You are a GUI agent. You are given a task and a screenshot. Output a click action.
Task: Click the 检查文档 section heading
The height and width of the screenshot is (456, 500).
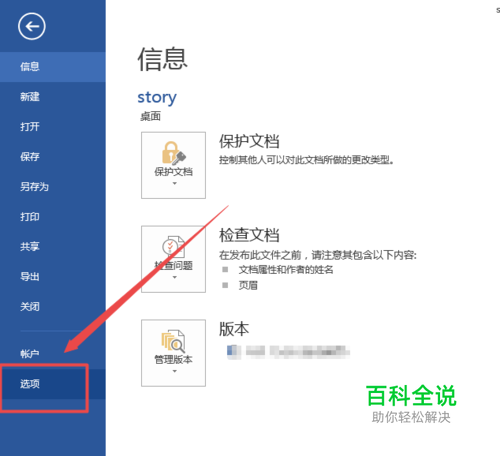click(249, 235)
